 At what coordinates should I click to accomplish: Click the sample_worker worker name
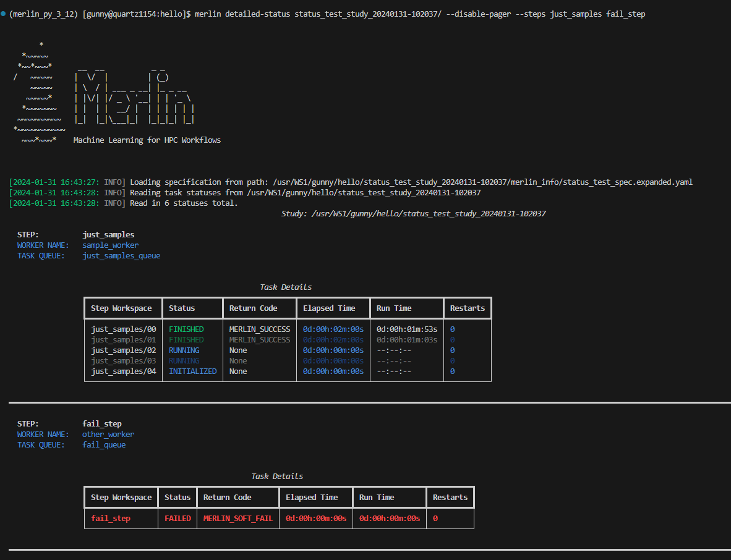click(111, 245)
